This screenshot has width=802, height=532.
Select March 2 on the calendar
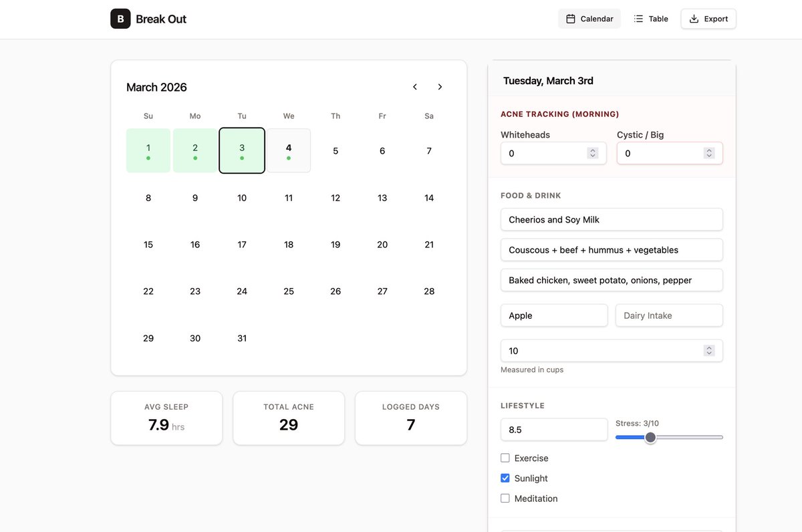tap(195, 150)
